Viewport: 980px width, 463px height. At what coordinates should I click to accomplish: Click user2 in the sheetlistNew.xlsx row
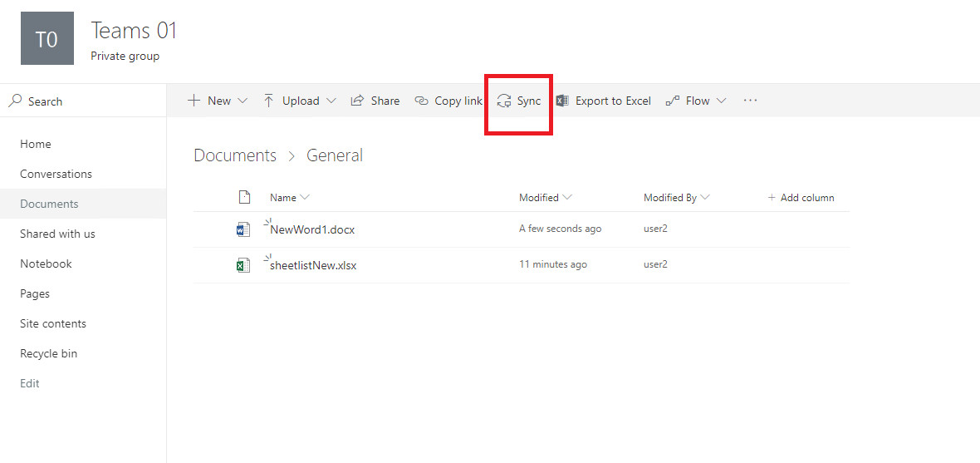tap(655, 264)
